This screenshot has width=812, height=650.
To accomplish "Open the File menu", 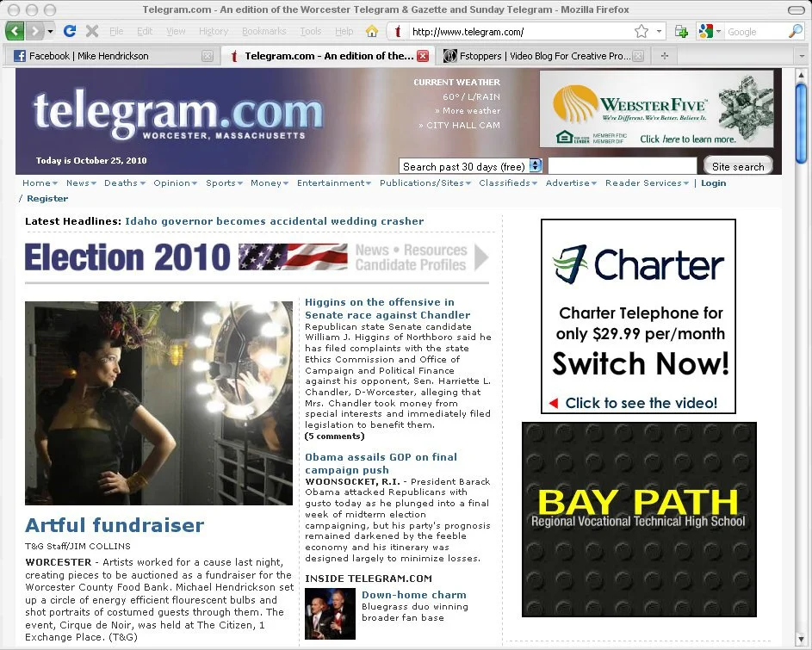I will [x=116, y=31].
